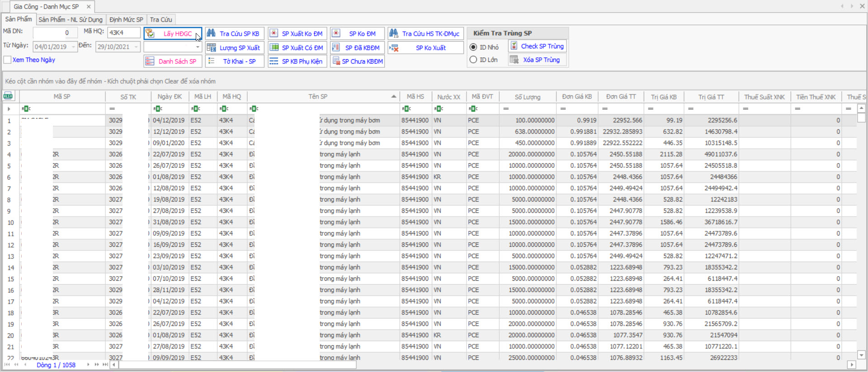Enable the Xem Theo Ngày checkbox
Image resolution: width=868 pixels, height=372 pixels.
pos(7,60)
